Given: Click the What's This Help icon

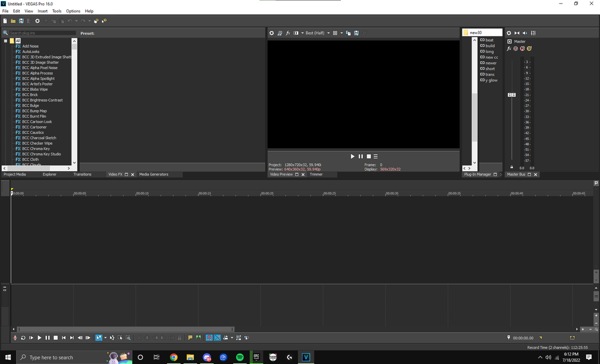Looking at the screenshot, I should [104, 21].
